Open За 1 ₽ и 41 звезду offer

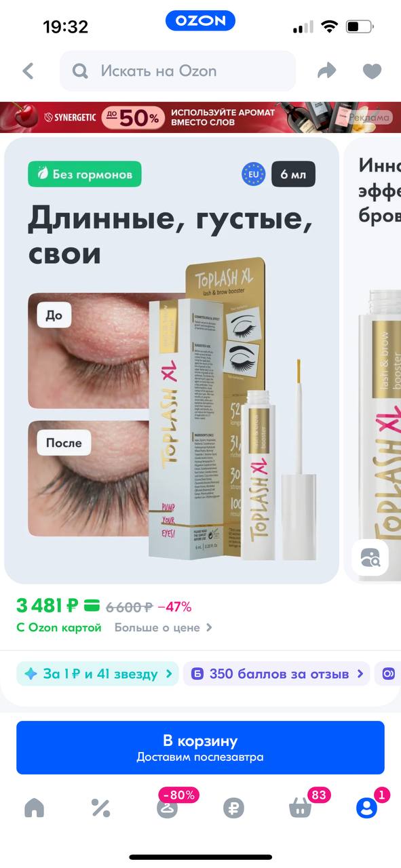click(98, 674)
